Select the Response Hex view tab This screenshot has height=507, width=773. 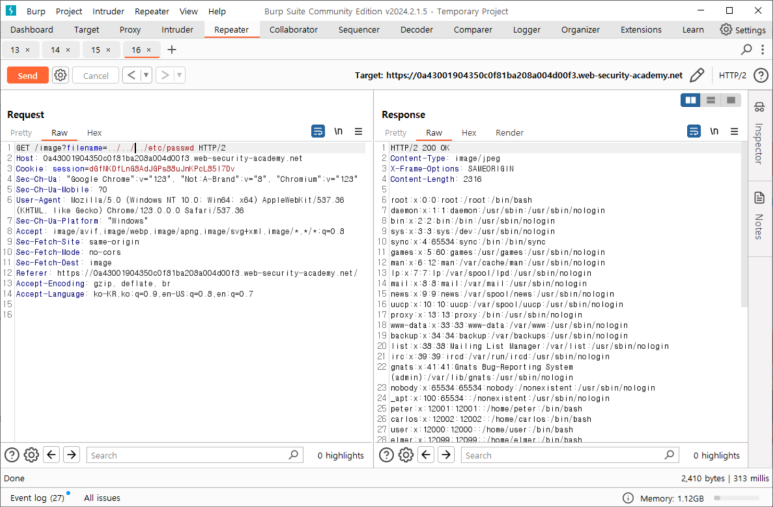469,133
